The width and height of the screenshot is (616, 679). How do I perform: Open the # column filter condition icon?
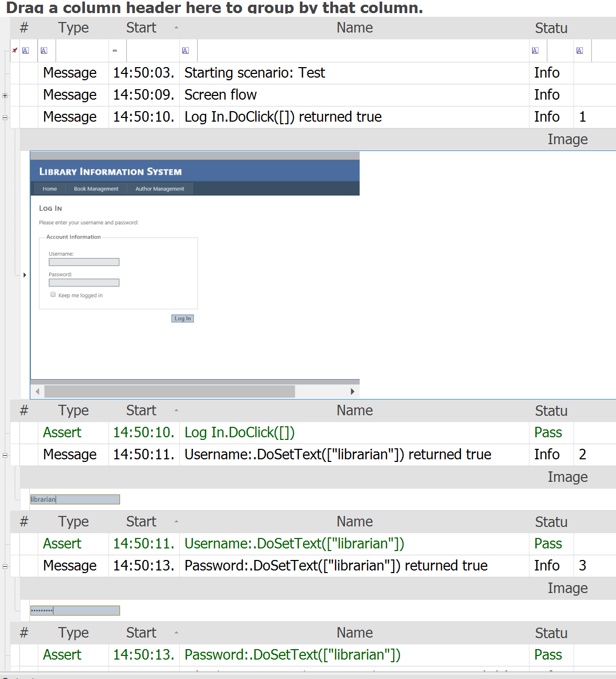26,51
